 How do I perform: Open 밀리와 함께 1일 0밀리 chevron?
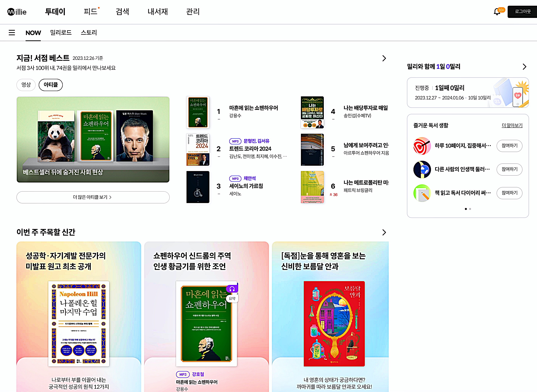tap(524, 67)
